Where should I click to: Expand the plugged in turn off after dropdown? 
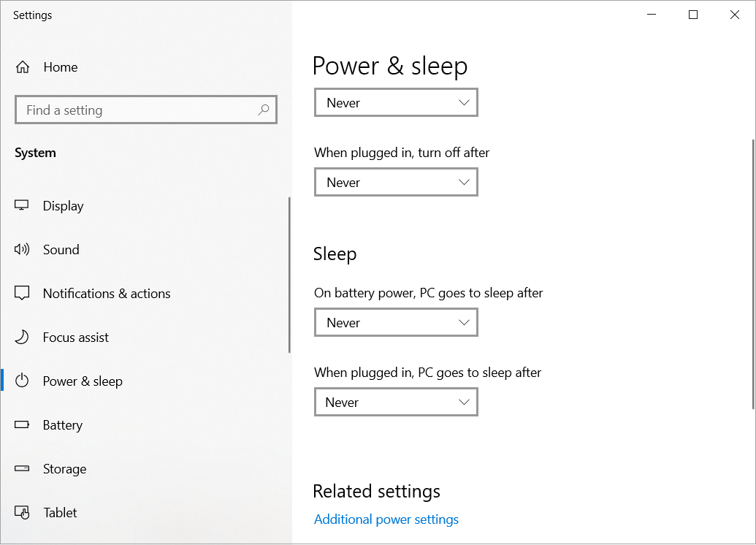tap(396, 182)
